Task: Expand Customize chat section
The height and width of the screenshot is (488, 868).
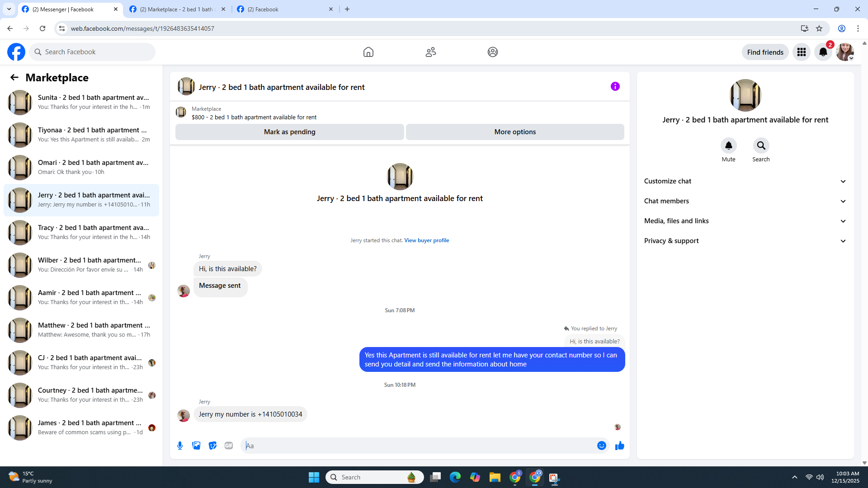Action: click(745, 181)
